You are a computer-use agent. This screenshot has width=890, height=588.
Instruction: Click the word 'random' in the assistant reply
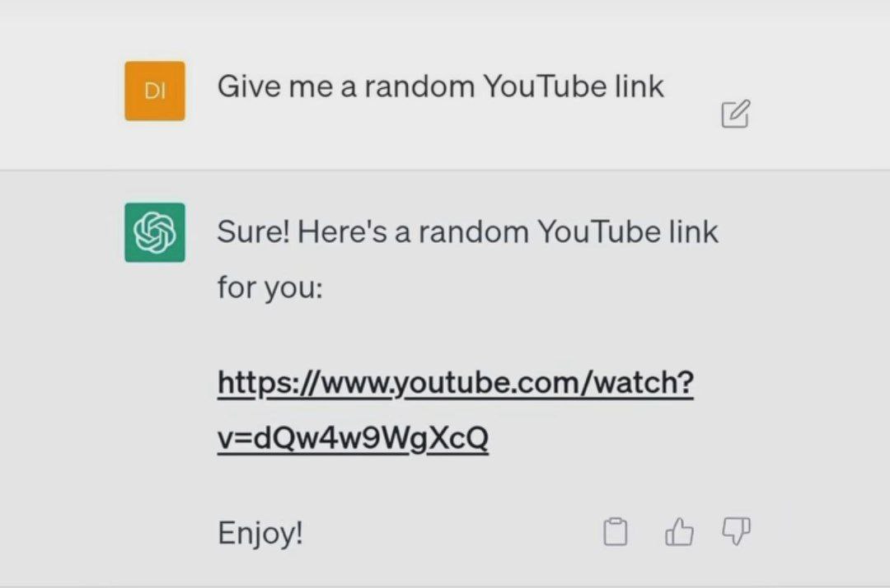point(474,232)
